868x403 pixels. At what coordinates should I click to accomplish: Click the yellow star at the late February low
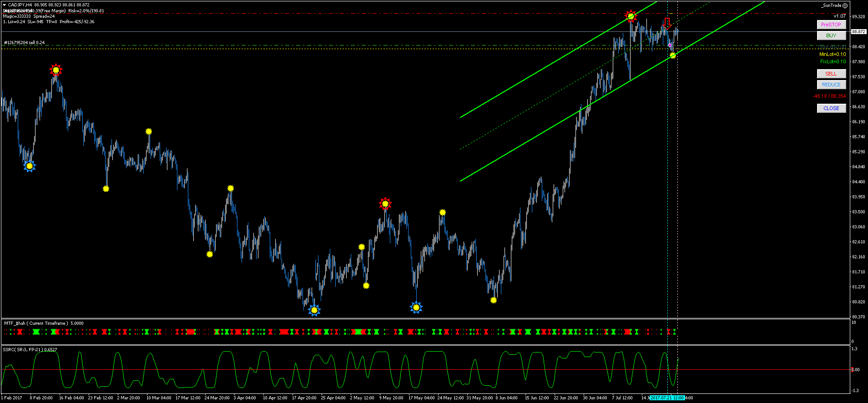[106, 189]
